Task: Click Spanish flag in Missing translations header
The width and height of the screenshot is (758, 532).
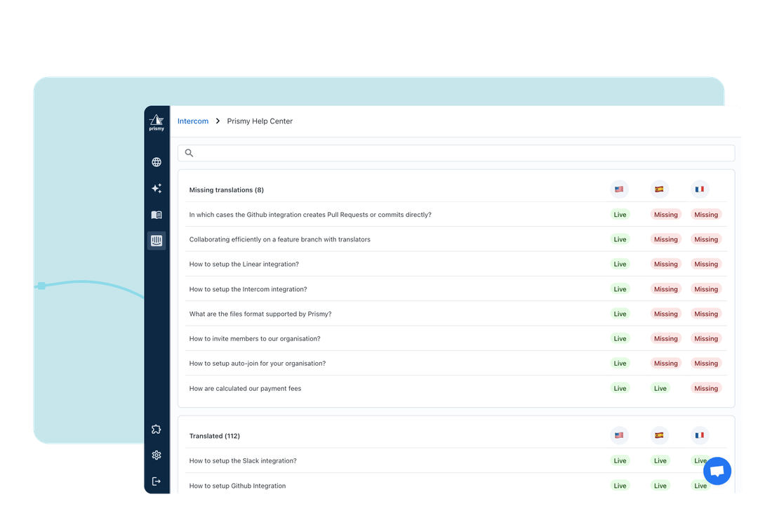Action: click(x=659, y=189)
